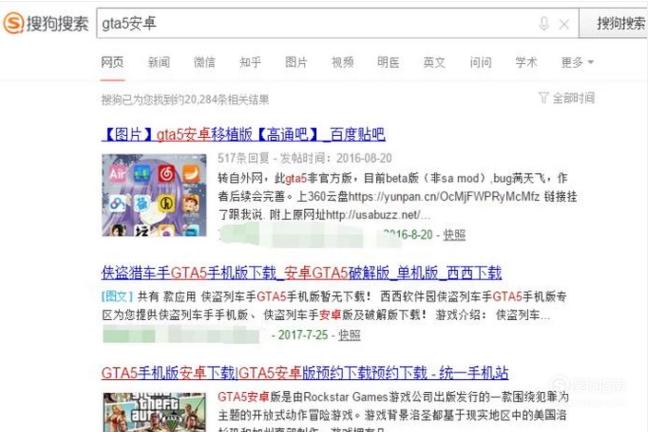Select the 网页 tab
Viewport: 650px width, 432px height.
112,62
